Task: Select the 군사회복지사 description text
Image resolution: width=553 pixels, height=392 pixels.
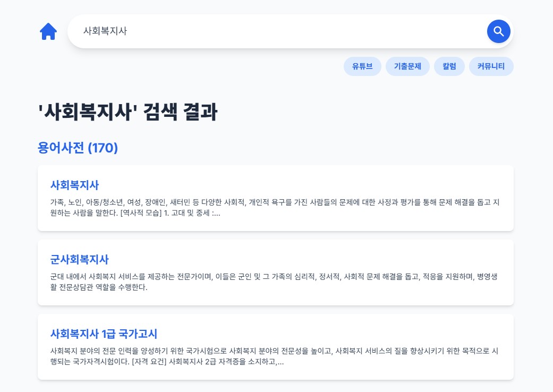Action: pyautogui.click(x=276, y=282)
